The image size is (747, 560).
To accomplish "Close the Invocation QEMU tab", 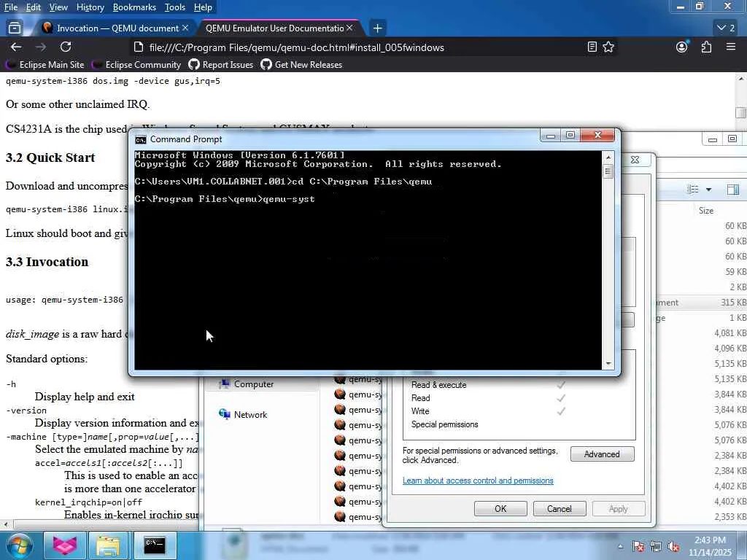I will click(x=185, y=28).
